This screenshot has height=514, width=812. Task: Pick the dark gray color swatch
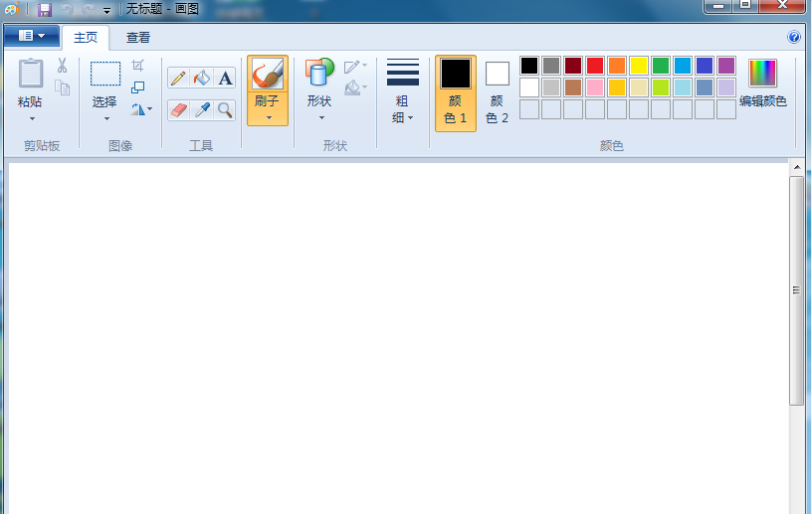tap(551, 66)
